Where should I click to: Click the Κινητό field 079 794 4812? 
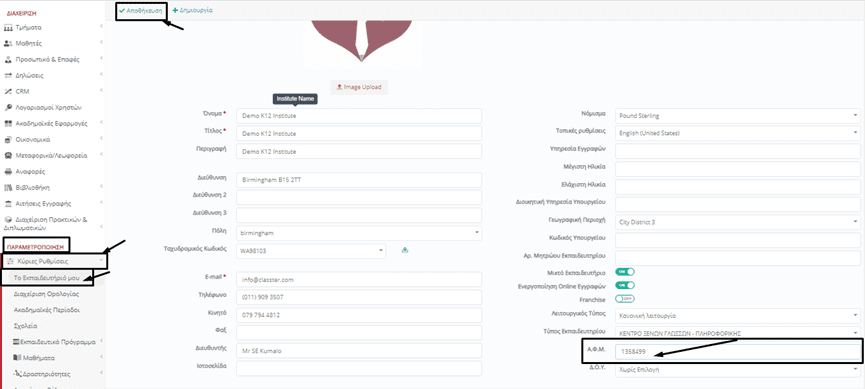tap(359, 315)
